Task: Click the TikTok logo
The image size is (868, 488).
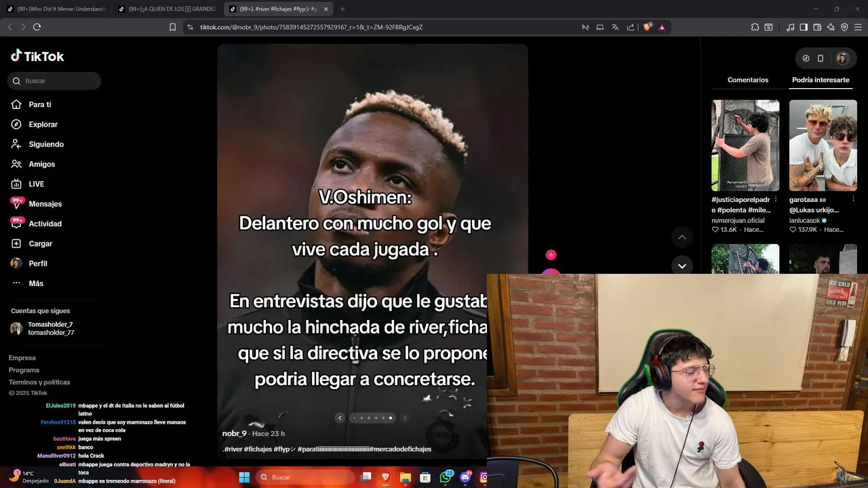Action: (37, 56)
